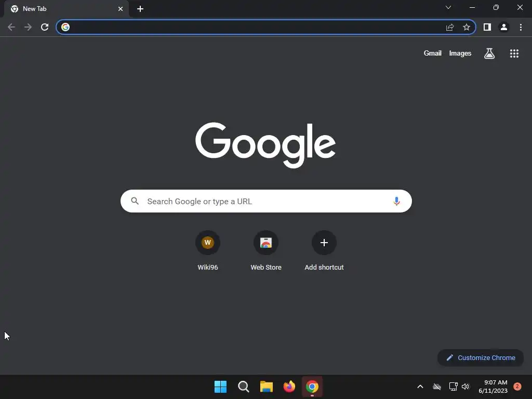Click the Chrome taskbar icon
The width and height of the screenshot is (532, 399).
[312, 387]
